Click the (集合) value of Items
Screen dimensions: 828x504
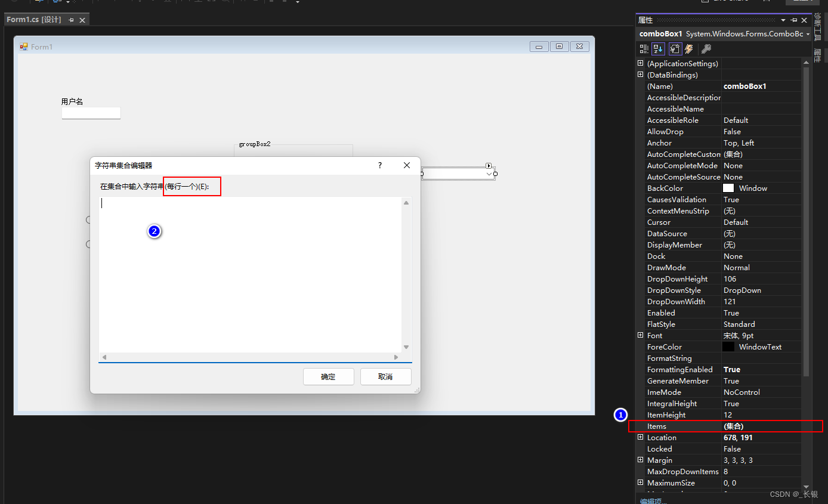(x=734, y=426)
